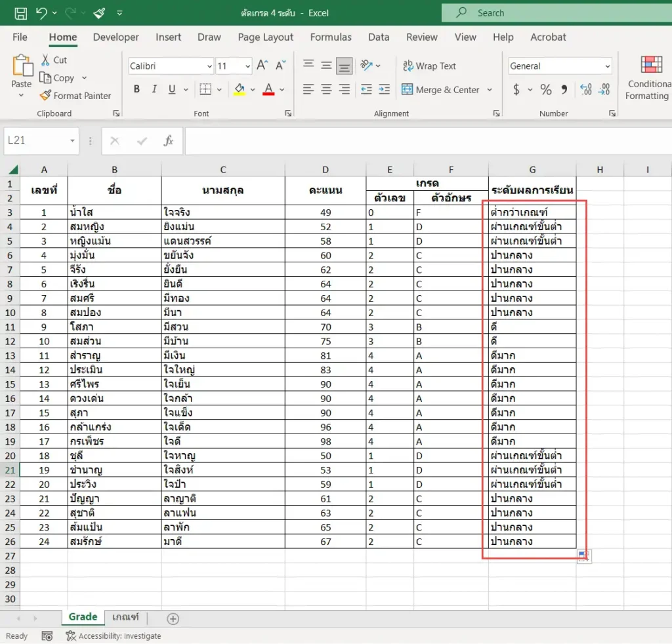The width and height of the screenshot is (672, 644).
Task: Open the Font Color dropdown arrow
Action: [x=282, y=89]
